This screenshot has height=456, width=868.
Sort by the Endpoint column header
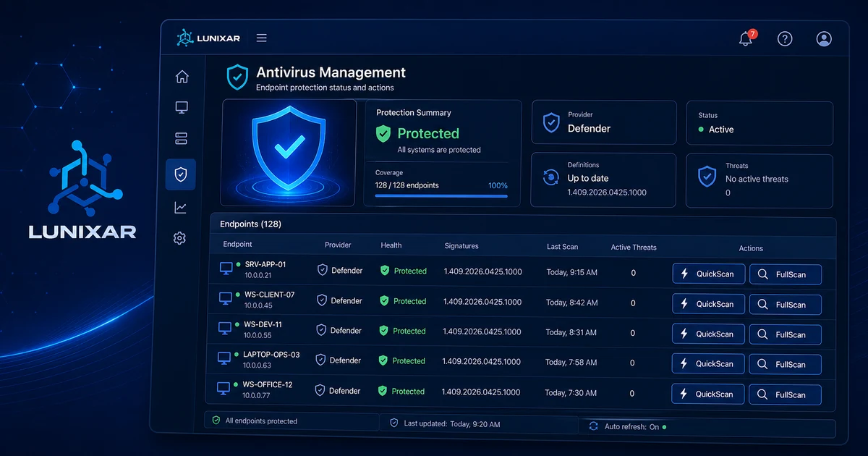[237, 245]
